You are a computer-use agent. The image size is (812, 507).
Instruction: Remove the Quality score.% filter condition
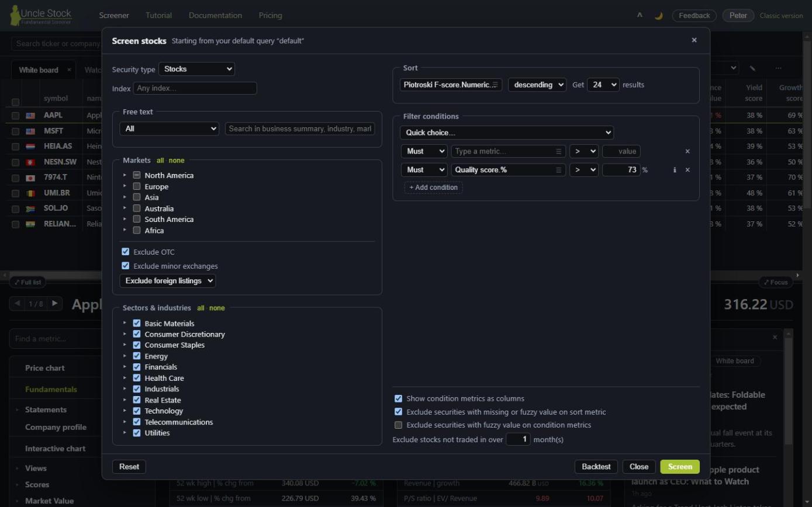(687, 170)
